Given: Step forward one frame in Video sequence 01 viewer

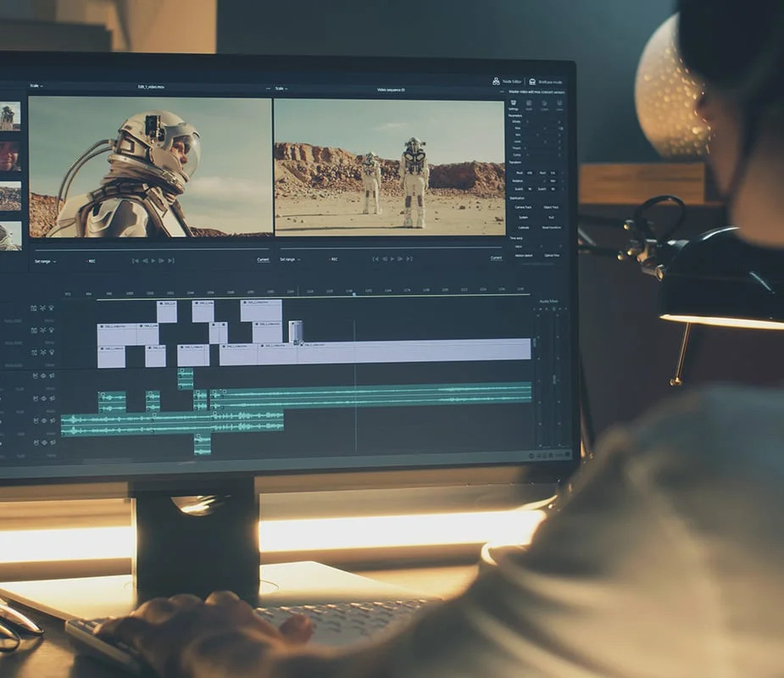Looking at the screenshot, I should tap(400, 259).
